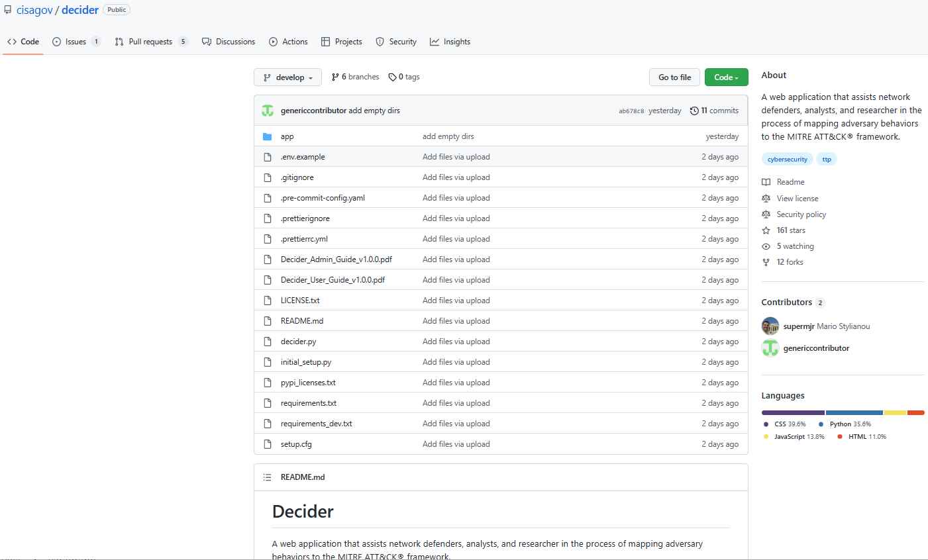Click the tags icon showing 0 tags
Viewport: 928px width, 560px height.
click(392, 77)
